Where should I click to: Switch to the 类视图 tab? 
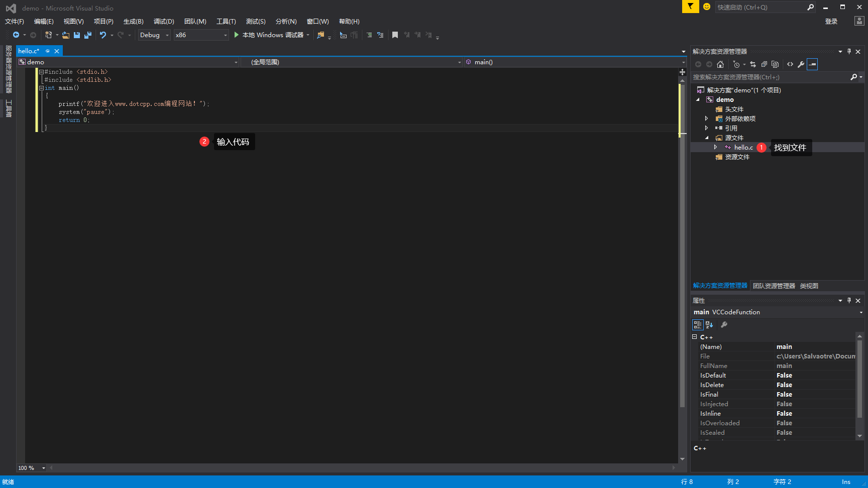(809, 286)
